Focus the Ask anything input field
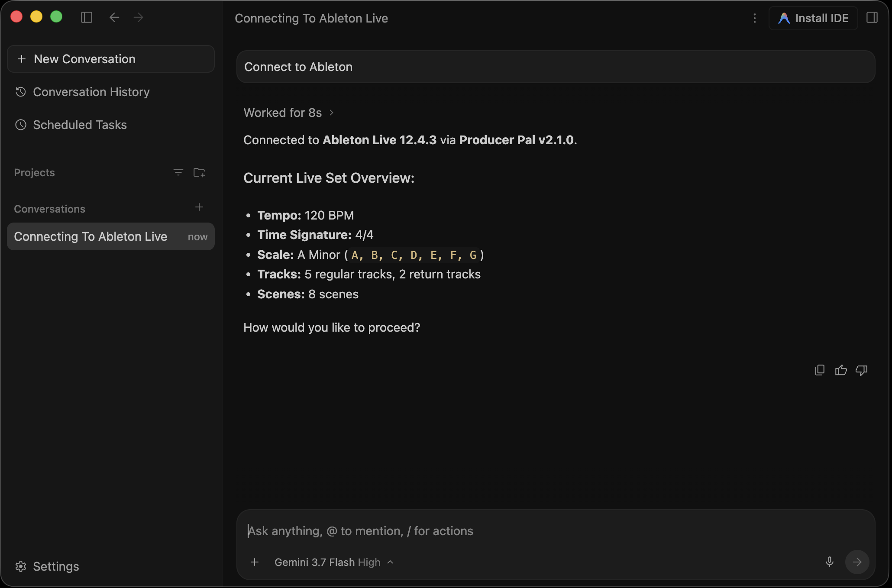This screenshot has width=892, height=588. [x=556, y=531]
